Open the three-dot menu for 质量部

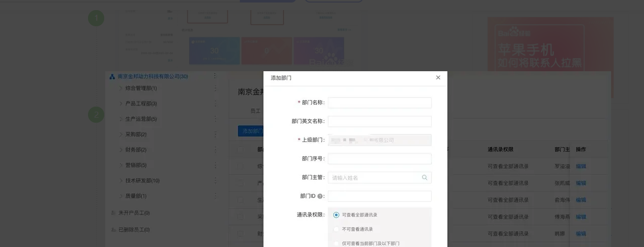tap(215, 196)
